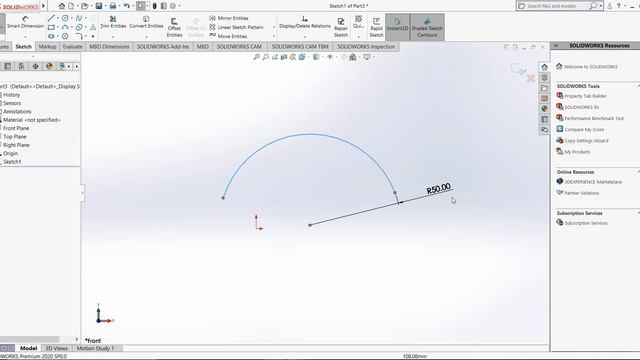
Task: Open the Linear Sketch Pattern dropdown arrow
Action: point(273,27)
